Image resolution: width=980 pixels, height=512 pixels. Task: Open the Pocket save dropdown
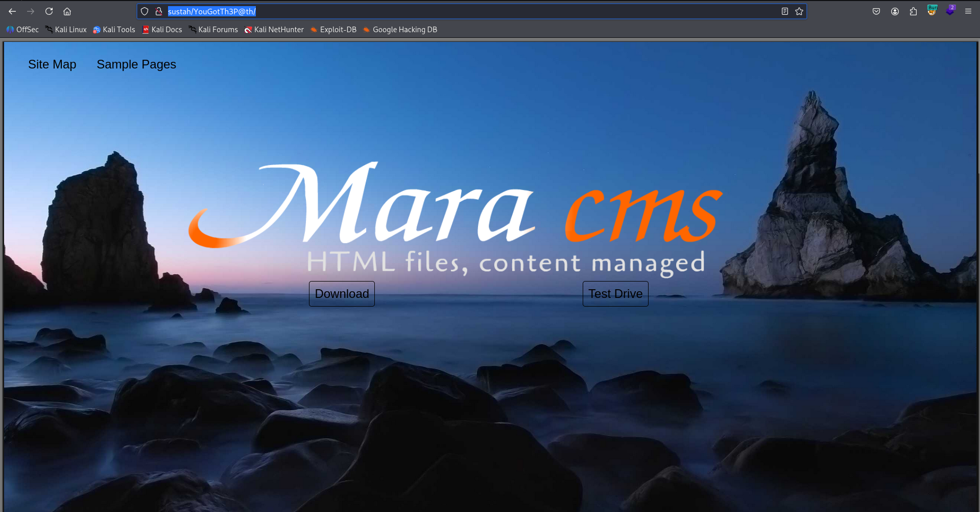876,11
